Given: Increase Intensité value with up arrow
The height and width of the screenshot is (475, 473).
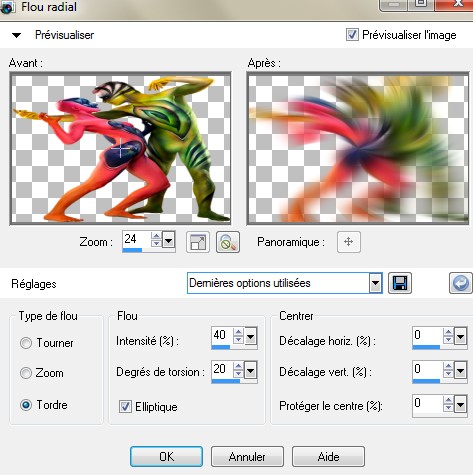Looking at the screenshot, I should (x=238, y=332).
